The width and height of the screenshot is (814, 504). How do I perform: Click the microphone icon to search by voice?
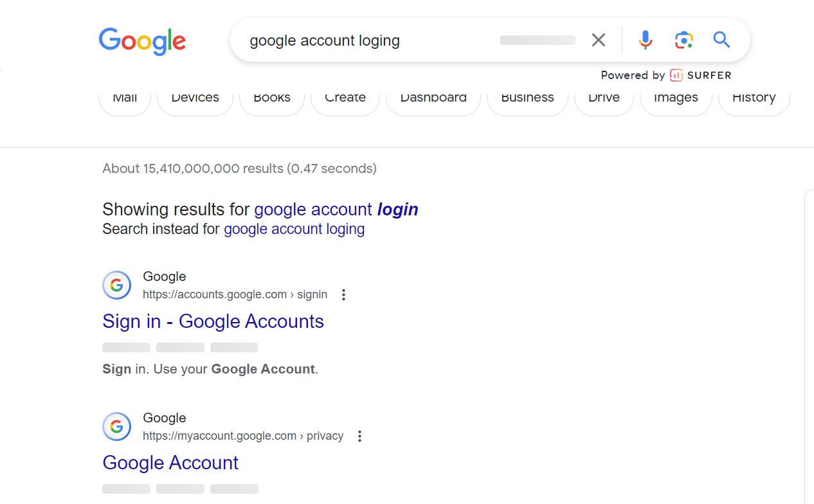tap(645, 39)
